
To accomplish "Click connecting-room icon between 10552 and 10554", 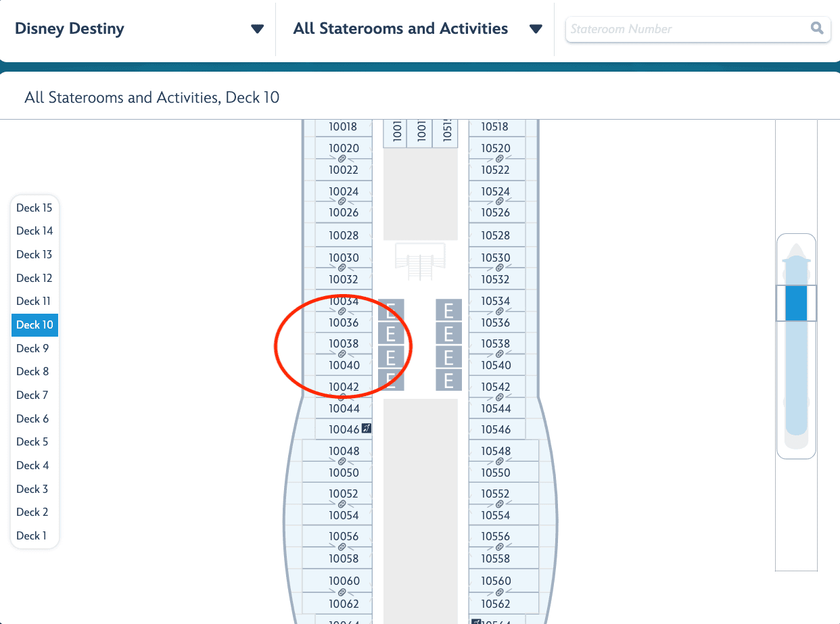I will click(499, 504).
